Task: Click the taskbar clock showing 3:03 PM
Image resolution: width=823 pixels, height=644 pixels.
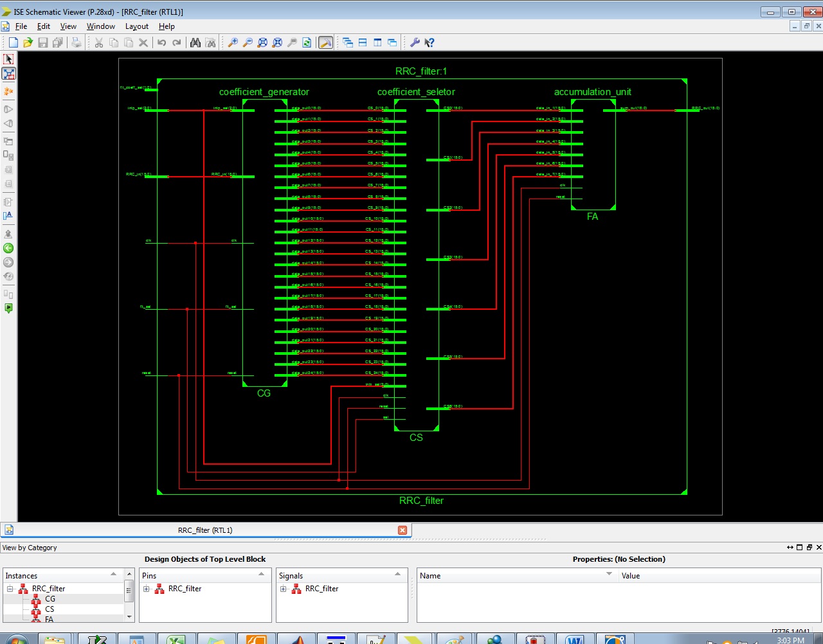Action: [790, 640]
